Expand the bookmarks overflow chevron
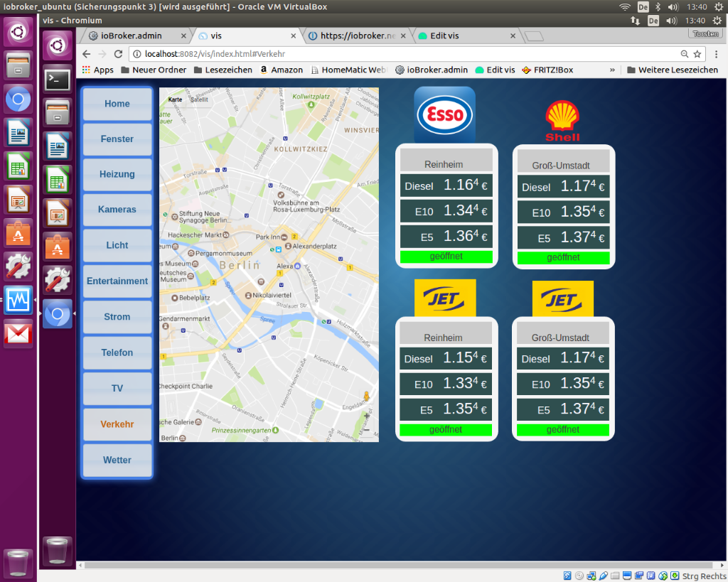 [612, 70]
